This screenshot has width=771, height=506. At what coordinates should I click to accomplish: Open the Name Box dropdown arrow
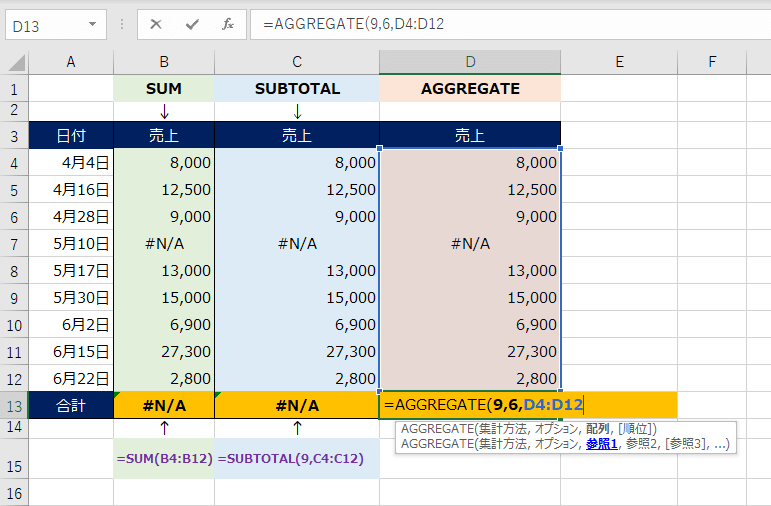point(93,23)
